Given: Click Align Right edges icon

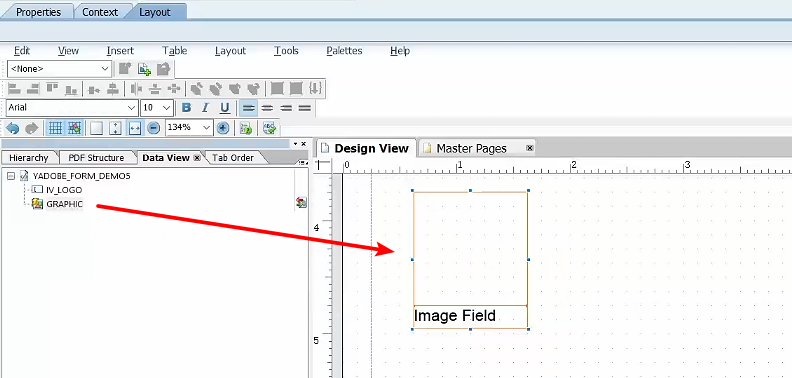Looking at the screenshot, I should (x=33, y=89).
